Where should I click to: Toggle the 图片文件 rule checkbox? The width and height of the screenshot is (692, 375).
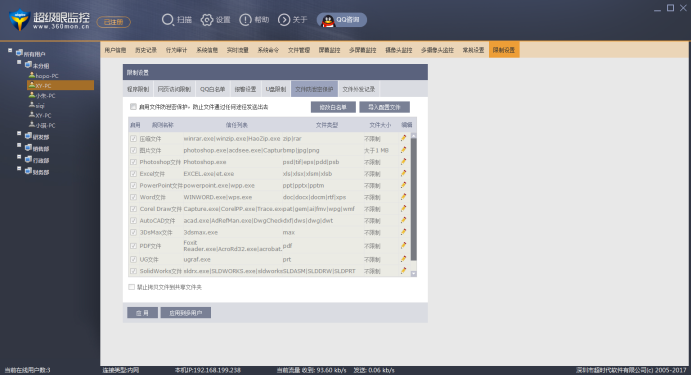pos(134,150)
